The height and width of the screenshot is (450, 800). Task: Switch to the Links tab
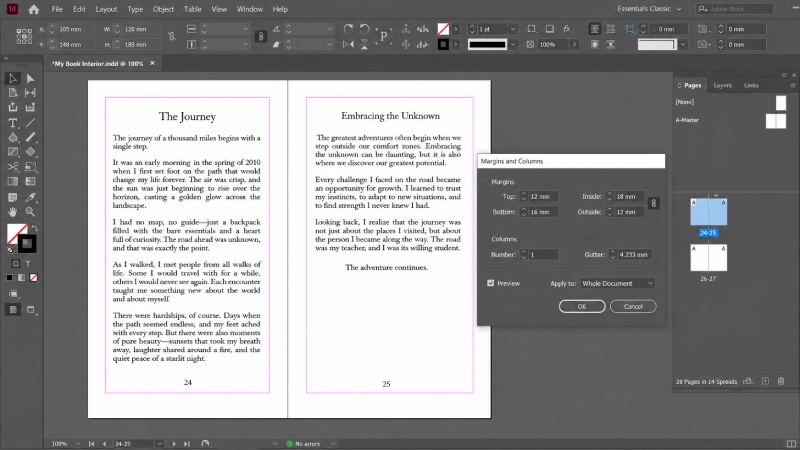(x=751, y=85)
